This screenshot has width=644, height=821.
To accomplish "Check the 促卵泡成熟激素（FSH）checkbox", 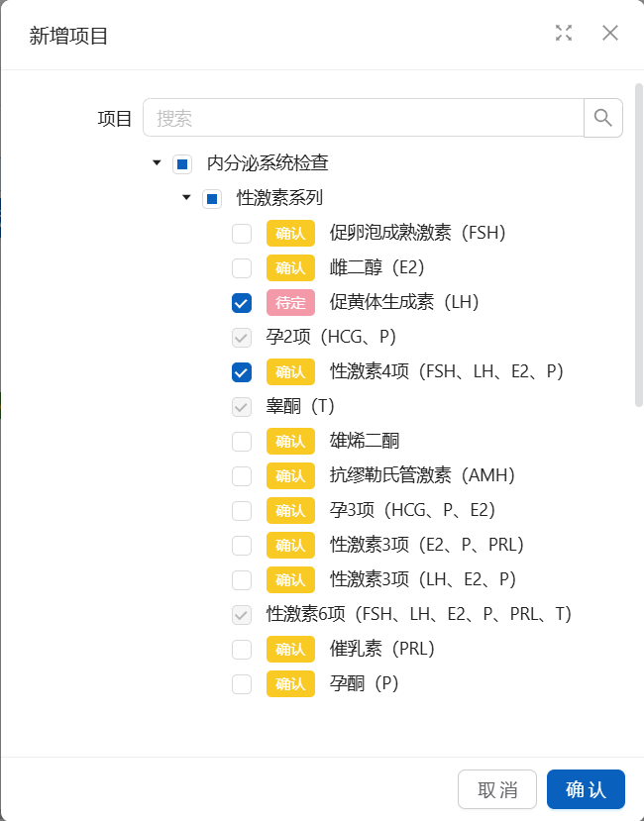I will click(x=242, y=234).
